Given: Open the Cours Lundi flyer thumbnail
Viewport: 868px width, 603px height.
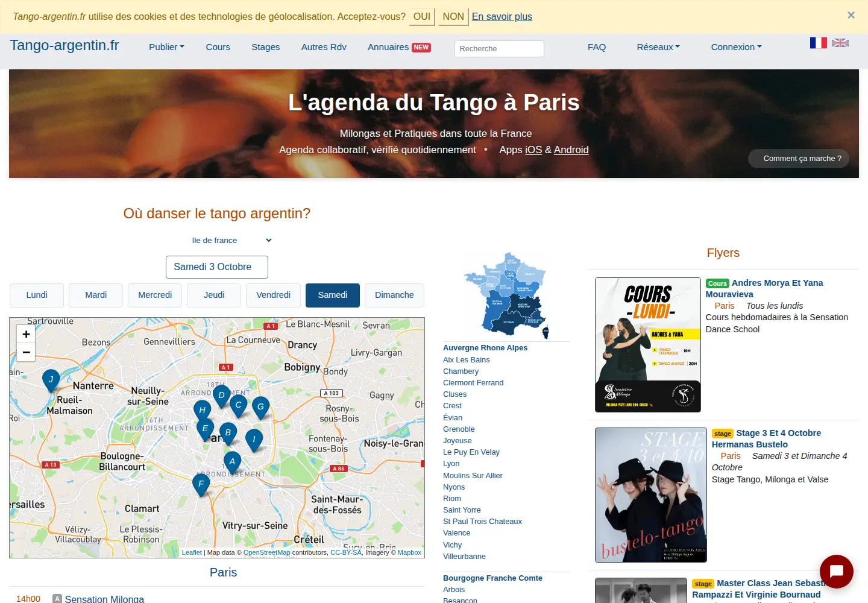Looking at the screenshot, I should tap(648, 345).
